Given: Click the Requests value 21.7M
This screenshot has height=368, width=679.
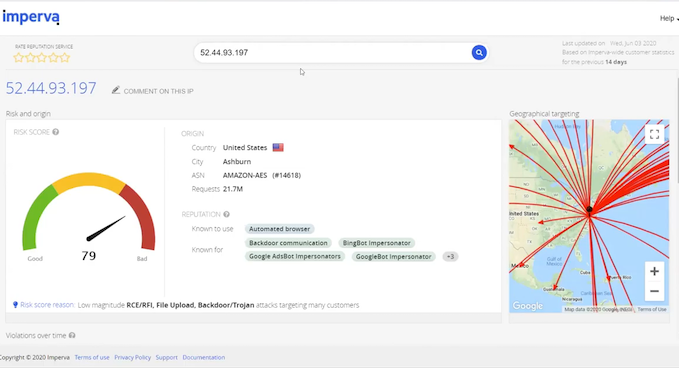Looking at the screenshot, I should [233, 189].
